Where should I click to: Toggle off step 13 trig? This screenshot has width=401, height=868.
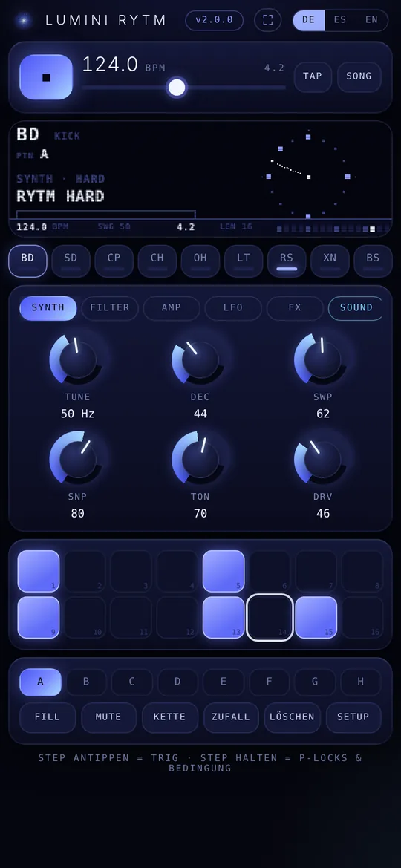click(224, 617)
